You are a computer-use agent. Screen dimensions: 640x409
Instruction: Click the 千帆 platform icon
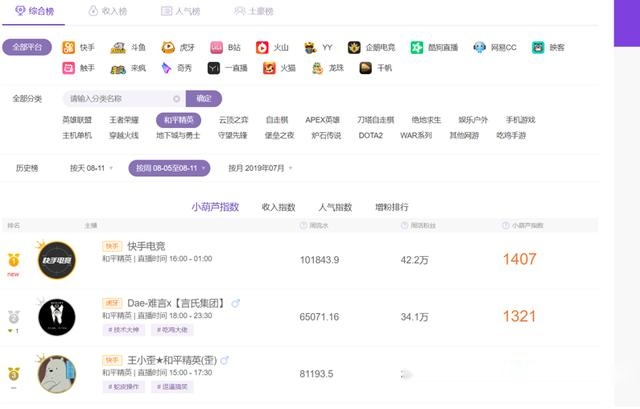[365, 68]
